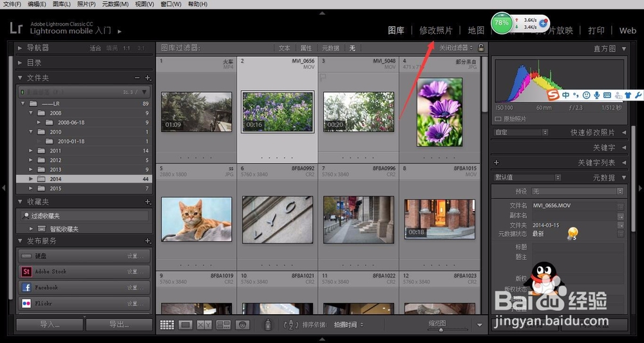Viewport: 644px width, 343px height.
Task: Toggle original photo checkbox under histogram
Action: pos(498,119)
